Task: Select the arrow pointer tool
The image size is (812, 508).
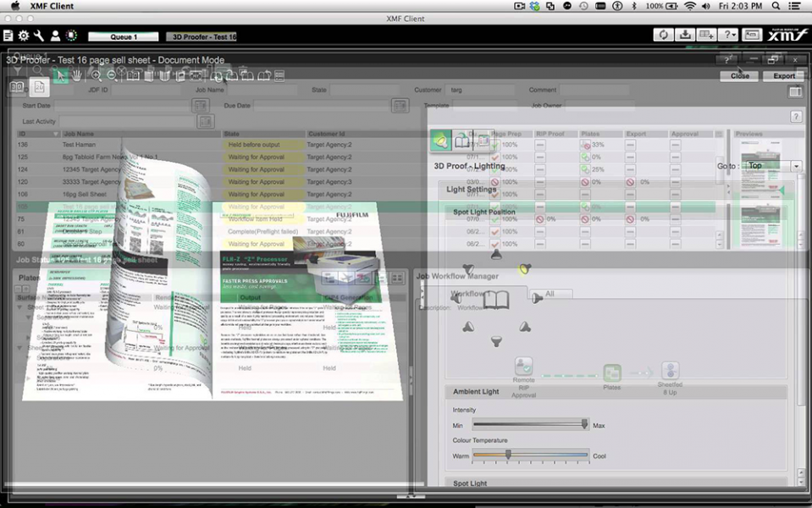Action: pos(61,75)
